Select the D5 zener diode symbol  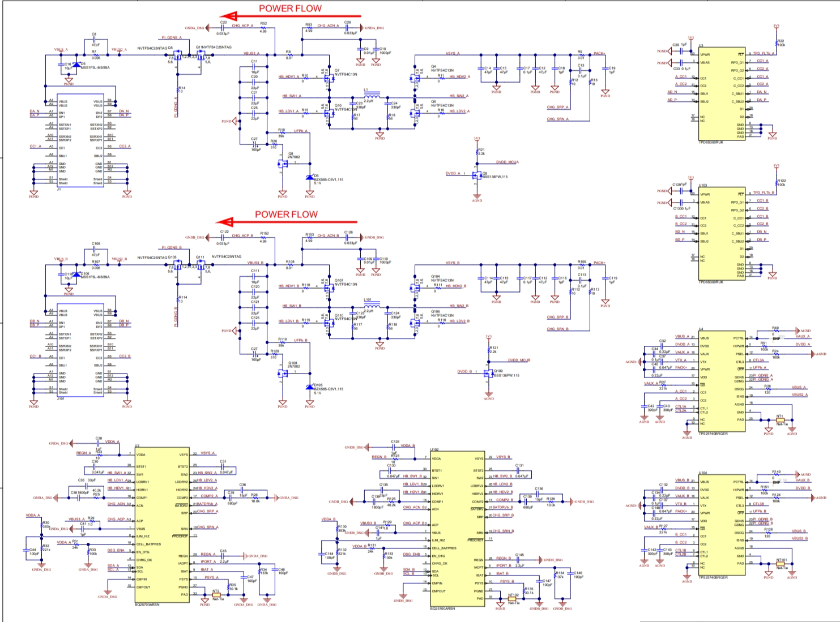(x=309, y=177)
